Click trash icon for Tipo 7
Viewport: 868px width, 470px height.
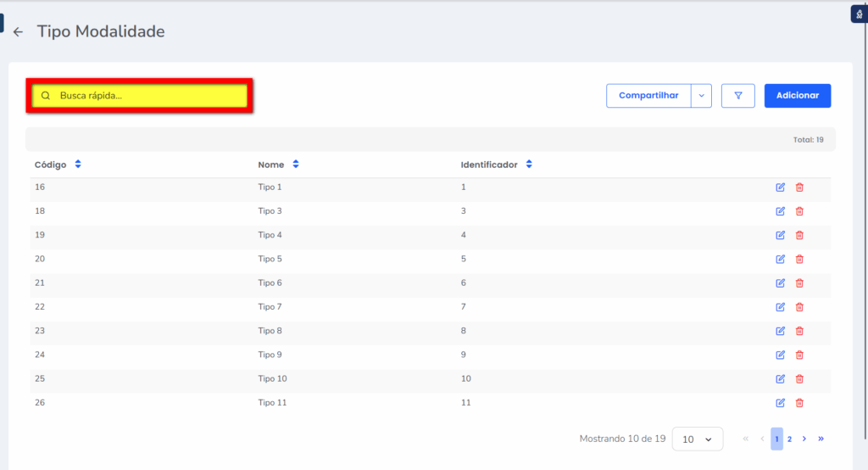(x=799, y=307)
